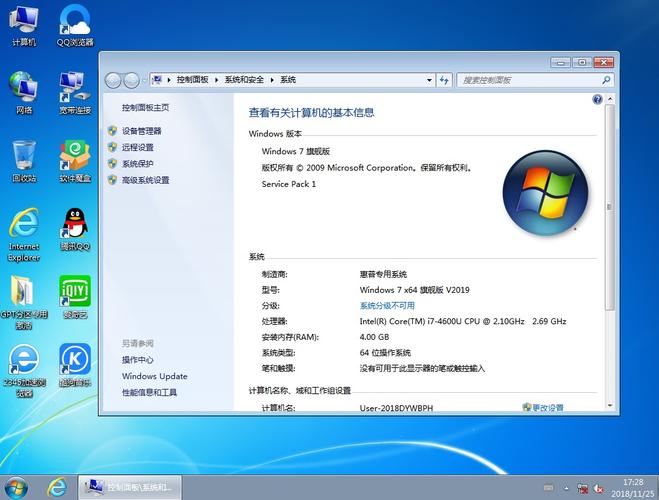The height and width of the screenshot is (500, 659).
Task: Click the 搜索控制面板 search field
Action: point(525,79)
